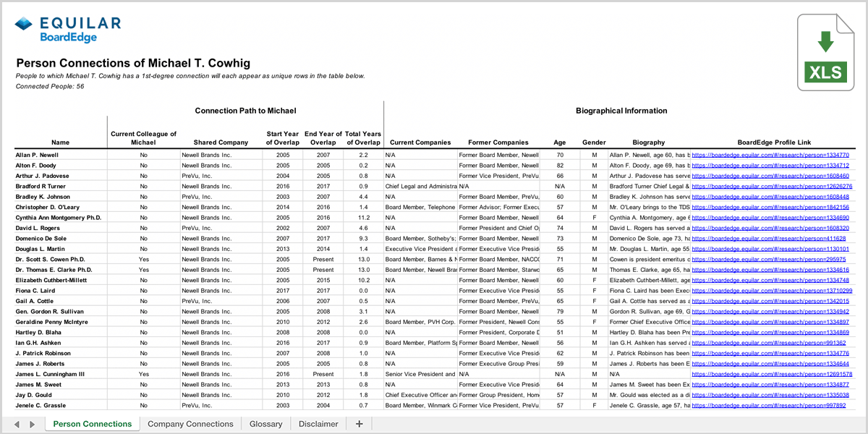Select Board Member, Sotheby's in Domenico De Sole row

(420, 239)
